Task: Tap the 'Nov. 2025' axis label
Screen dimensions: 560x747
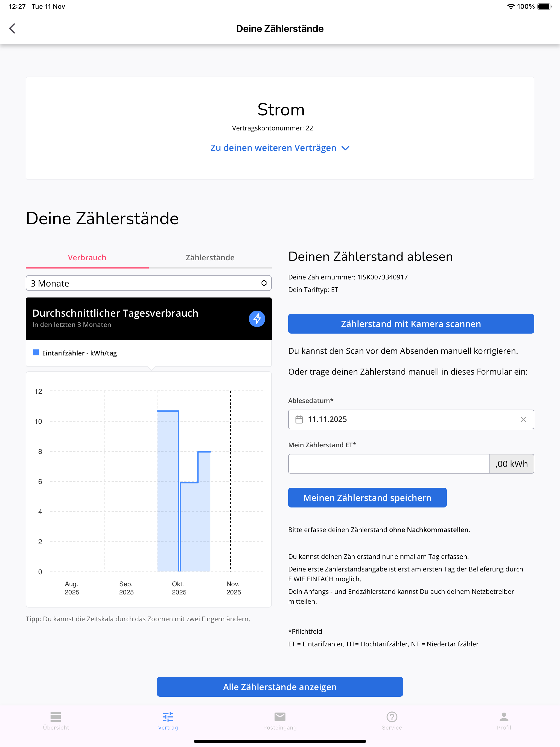Action: (x=234, y=588)
